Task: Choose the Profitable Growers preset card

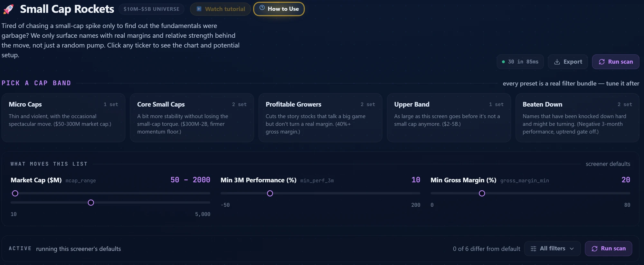Action: tap(320, 118)
